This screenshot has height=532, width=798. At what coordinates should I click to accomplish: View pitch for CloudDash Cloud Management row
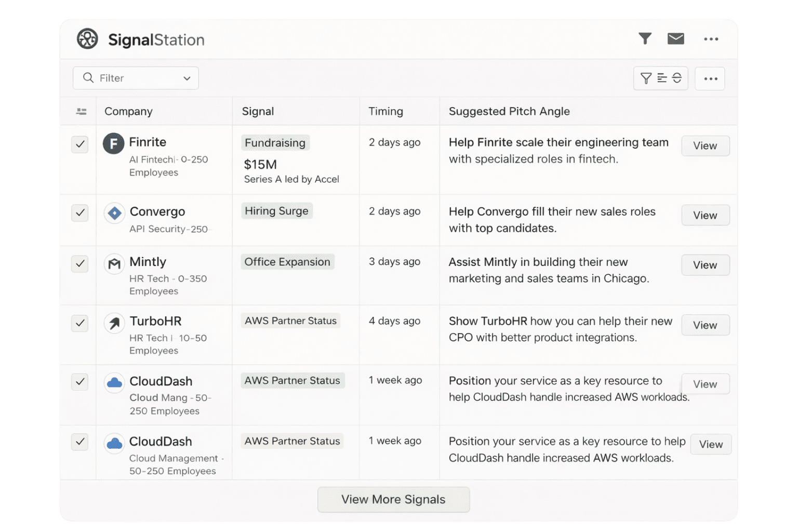(711, 445)
